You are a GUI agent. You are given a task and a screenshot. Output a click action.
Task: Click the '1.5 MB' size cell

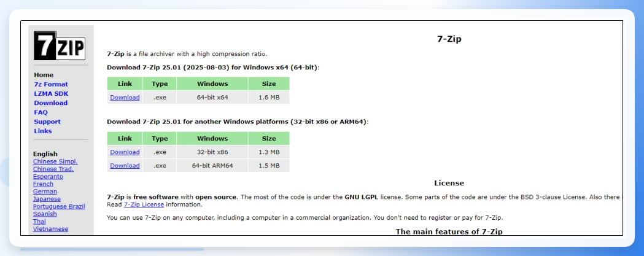coord(269,166)
